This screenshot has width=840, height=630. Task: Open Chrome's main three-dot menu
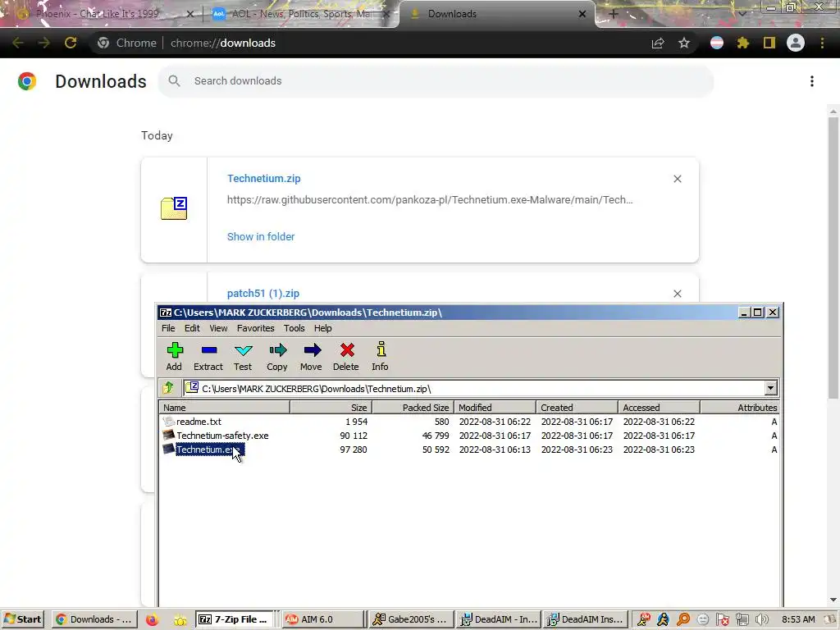pos(822,43)
